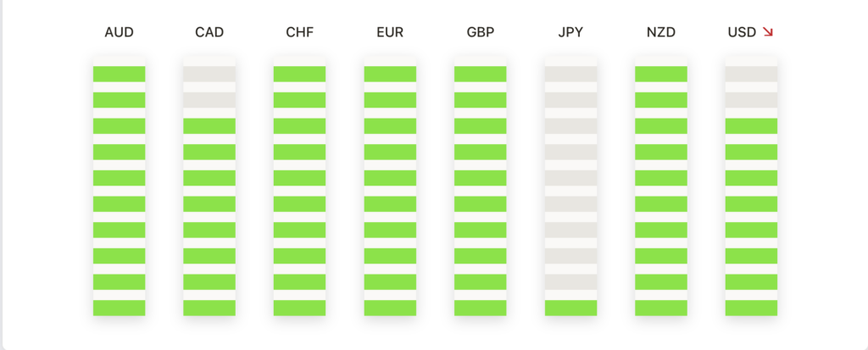The image size is (868, 350).
Task: Click the EUR strength meter bar
Action: click(390, 186)
